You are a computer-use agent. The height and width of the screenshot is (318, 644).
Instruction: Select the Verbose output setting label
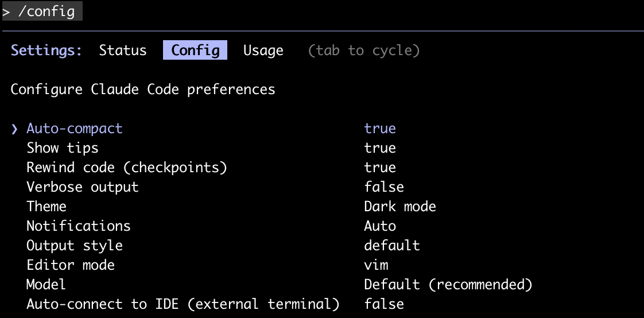83,187
